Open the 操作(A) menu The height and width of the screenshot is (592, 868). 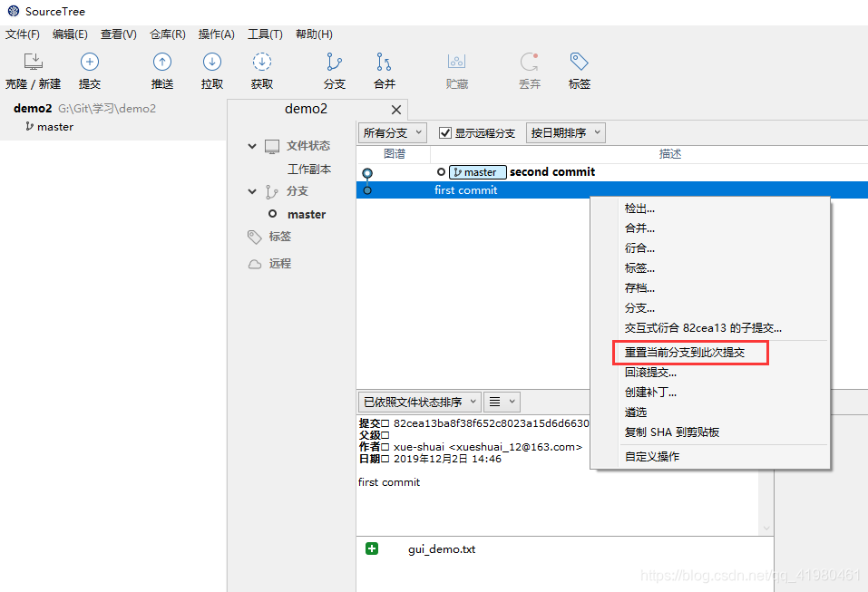coord(217,34)
